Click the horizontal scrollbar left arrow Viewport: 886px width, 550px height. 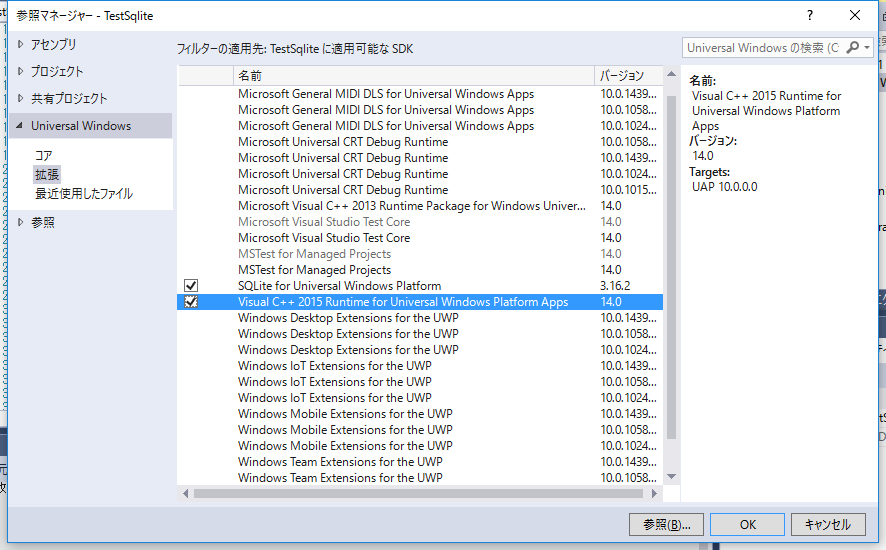pos(185,493)
